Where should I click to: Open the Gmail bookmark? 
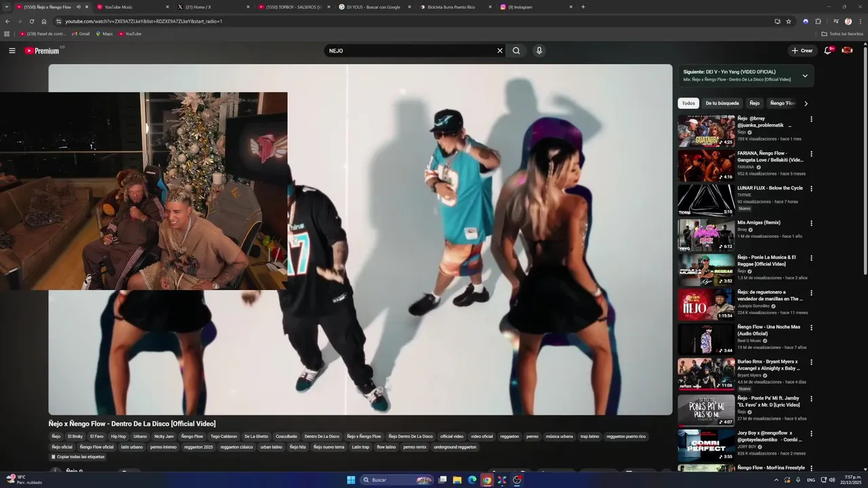[81, 34]
